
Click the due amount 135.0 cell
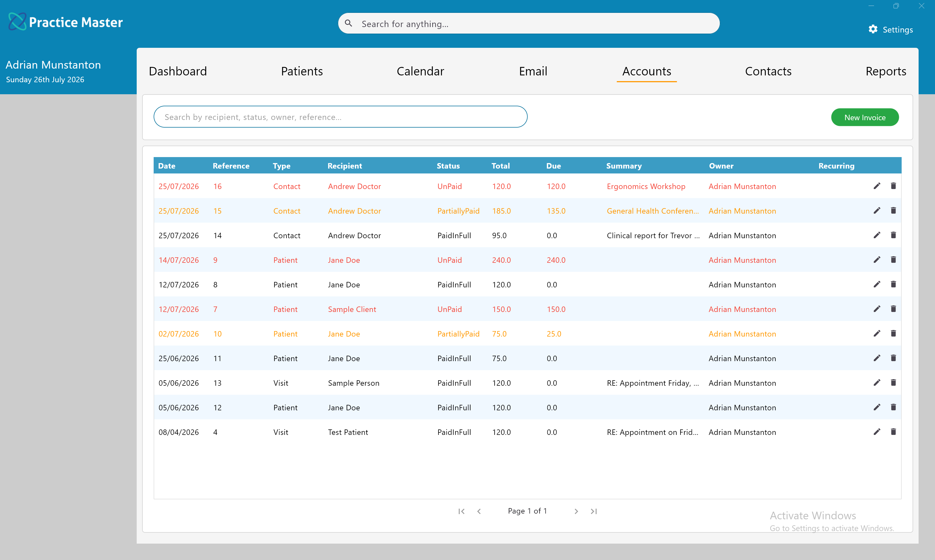556,211
